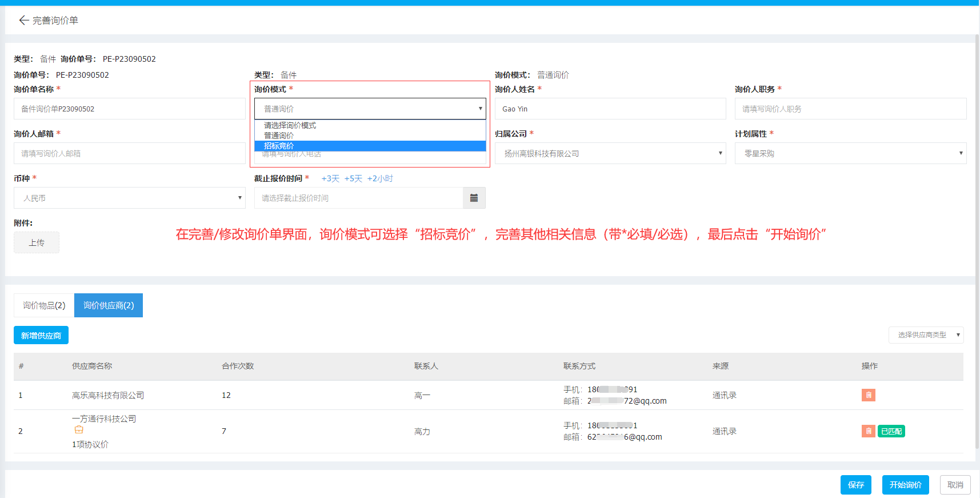This screenshot has height=498, width=980.
Task: Go back using the arrow beside 完善询价单
Action: [23, 21]
